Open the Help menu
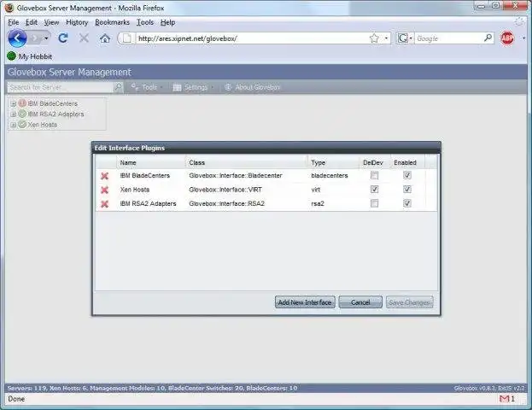 [167, 22]
